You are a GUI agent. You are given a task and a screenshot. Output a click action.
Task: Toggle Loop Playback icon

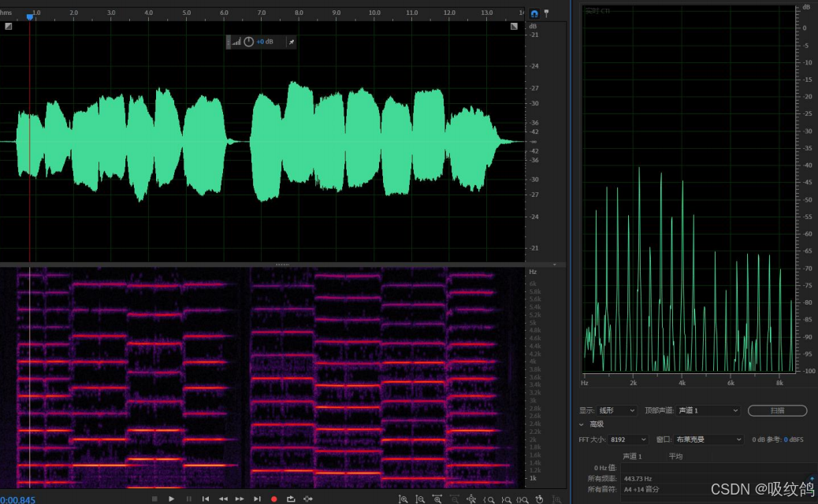point(291,498)
